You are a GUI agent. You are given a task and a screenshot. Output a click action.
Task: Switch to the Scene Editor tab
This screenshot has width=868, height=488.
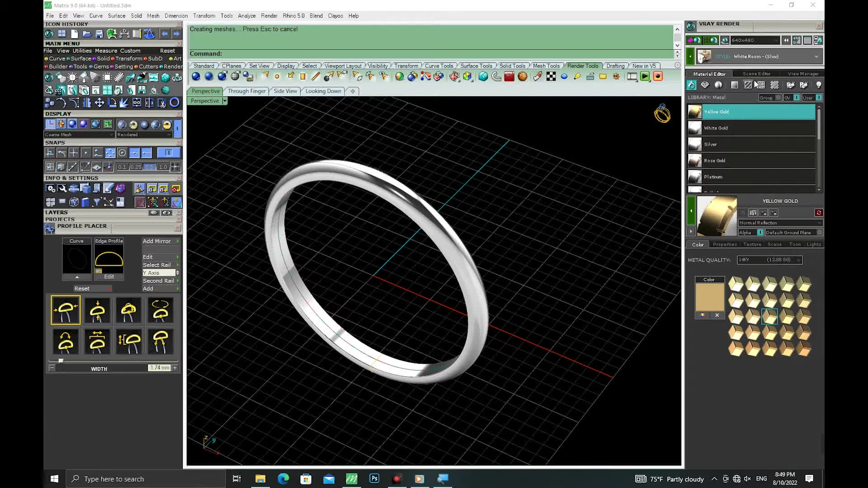(756, 74)
